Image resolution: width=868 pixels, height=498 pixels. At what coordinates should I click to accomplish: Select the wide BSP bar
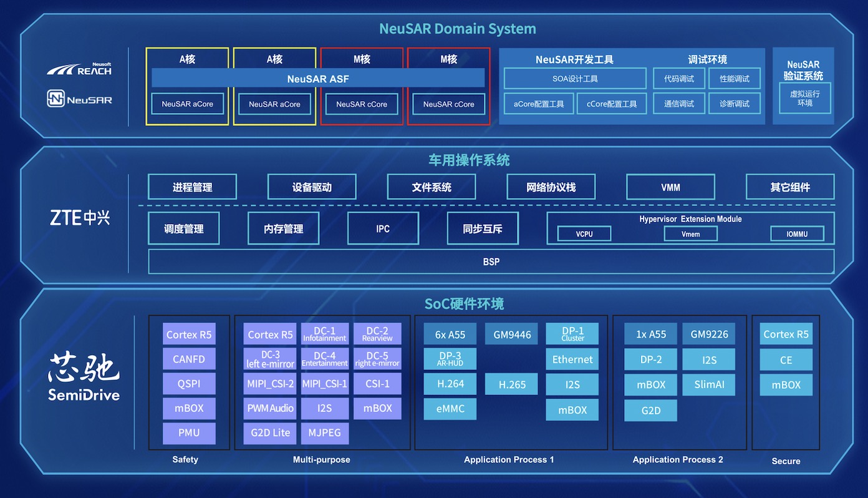point(491,261)
